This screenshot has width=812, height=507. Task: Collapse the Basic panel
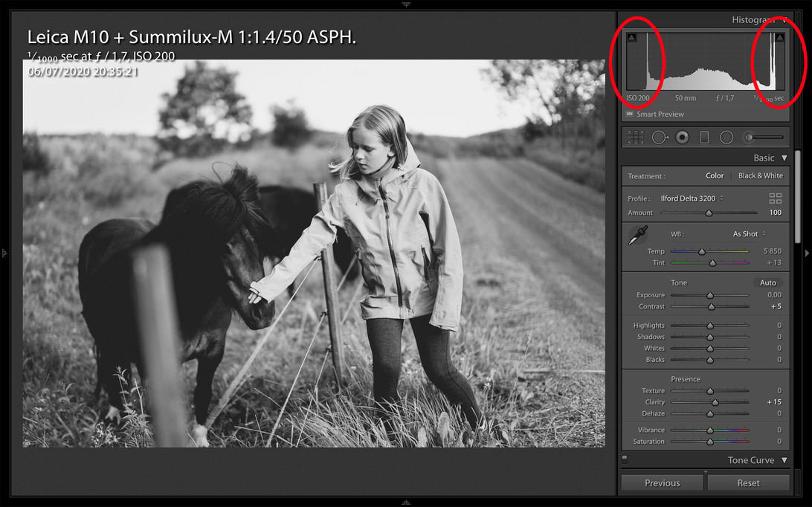click(x=784, y=158)
